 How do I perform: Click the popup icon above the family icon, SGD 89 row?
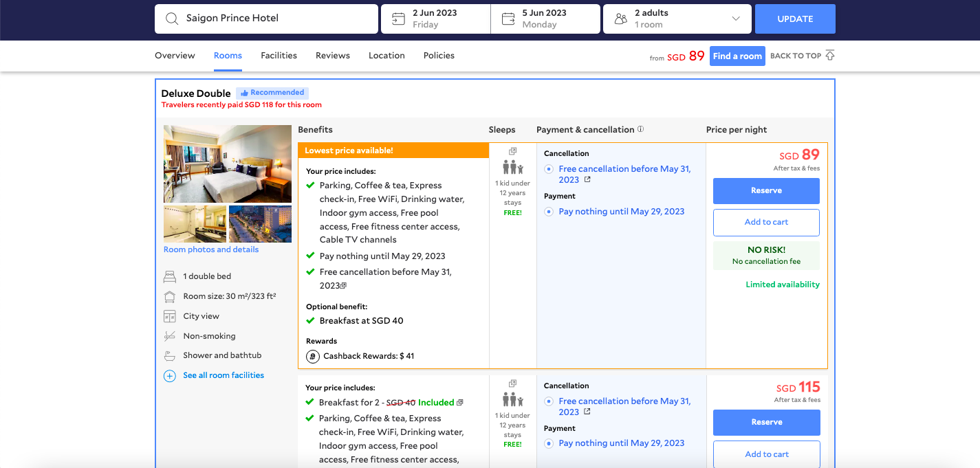(512, 151)
